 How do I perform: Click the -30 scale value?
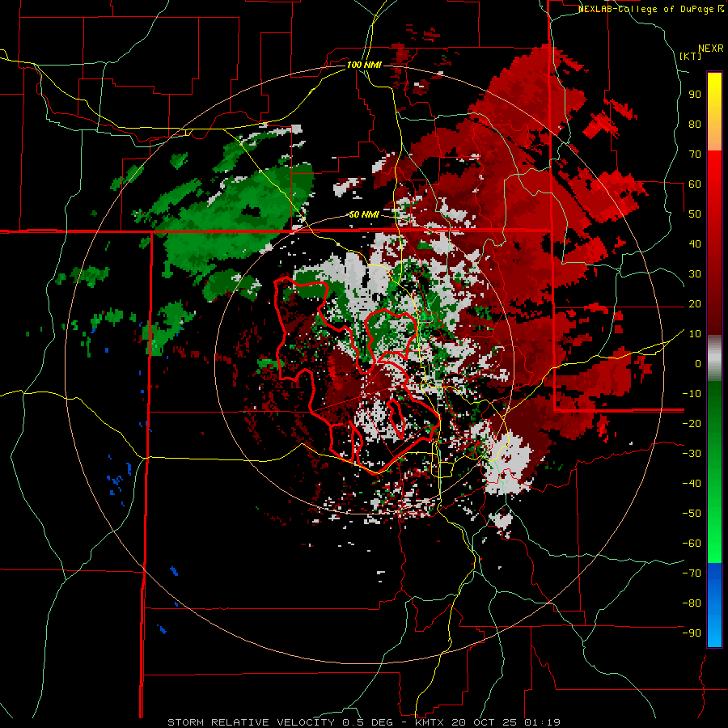tap(692, 454)
